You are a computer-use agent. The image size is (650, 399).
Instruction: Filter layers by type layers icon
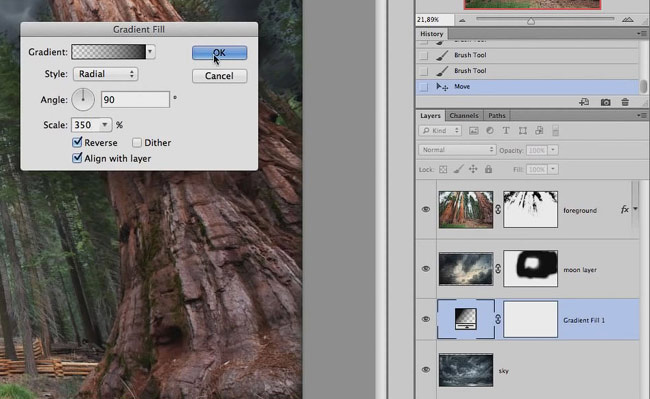click(x=506, y=131)
